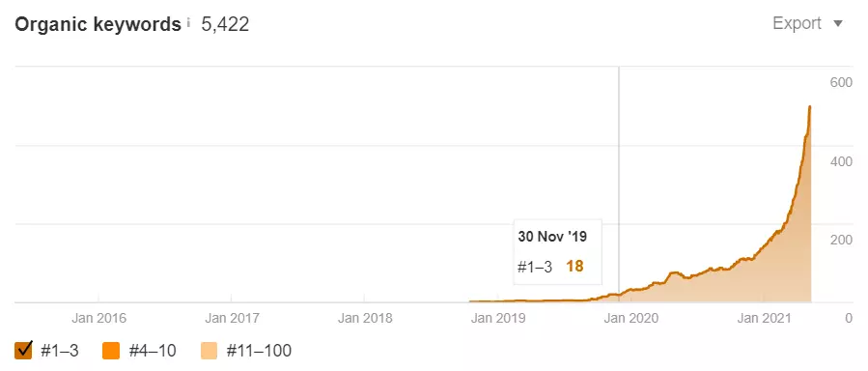Click the Export label

(797, 23)
